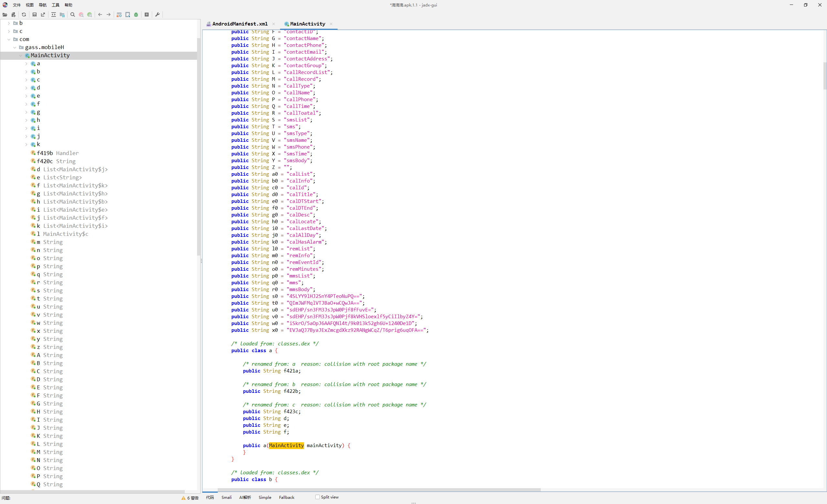Enable the Simple view toggle
This screenshot has width=827, height=504.
[265, 497]
